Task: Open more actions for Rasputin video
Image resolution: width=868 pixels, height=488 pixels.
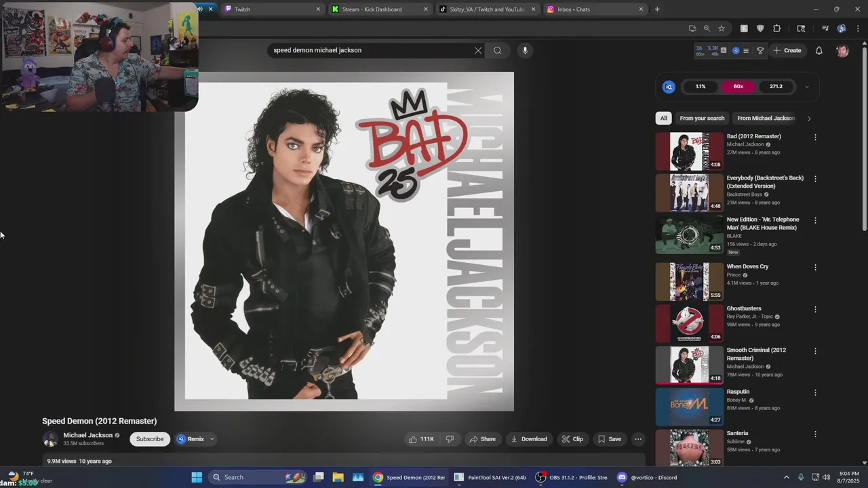Action: 815,392
